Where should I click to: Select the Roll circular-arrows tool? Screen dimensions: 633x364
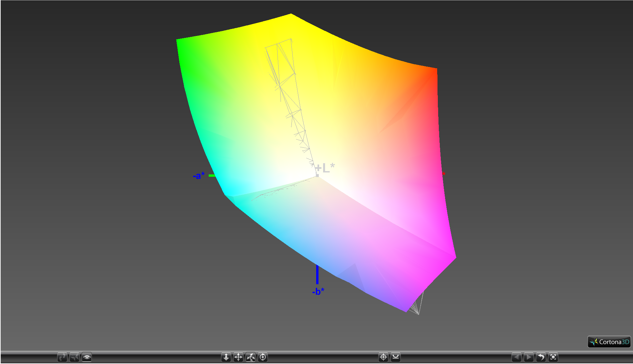[263, 357]
